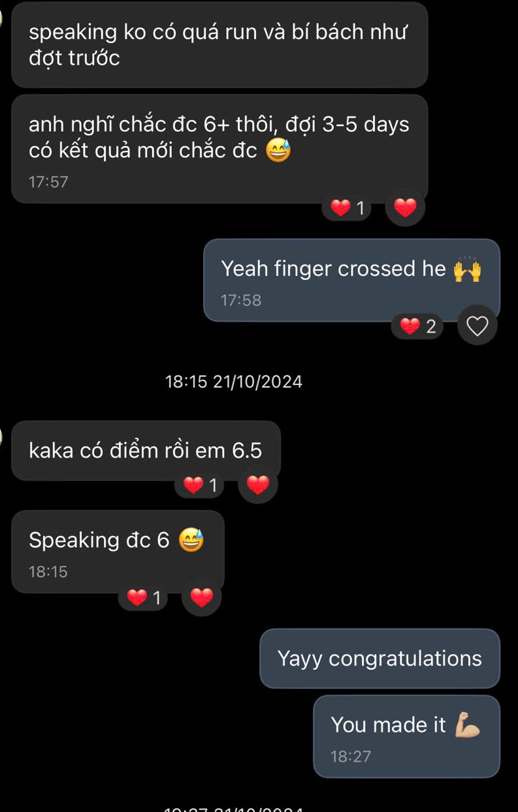Toggle the heart beside the "Speaking đc 6" message
Screen dimensions: 518x812
point(201,597)
